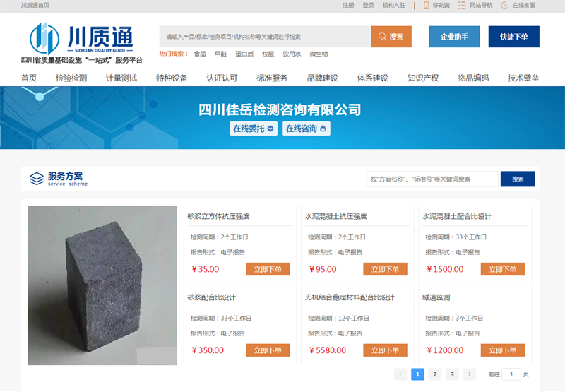Click the 网站导航 list icon
The image size is (565, 392).
[x=463, y=5]
